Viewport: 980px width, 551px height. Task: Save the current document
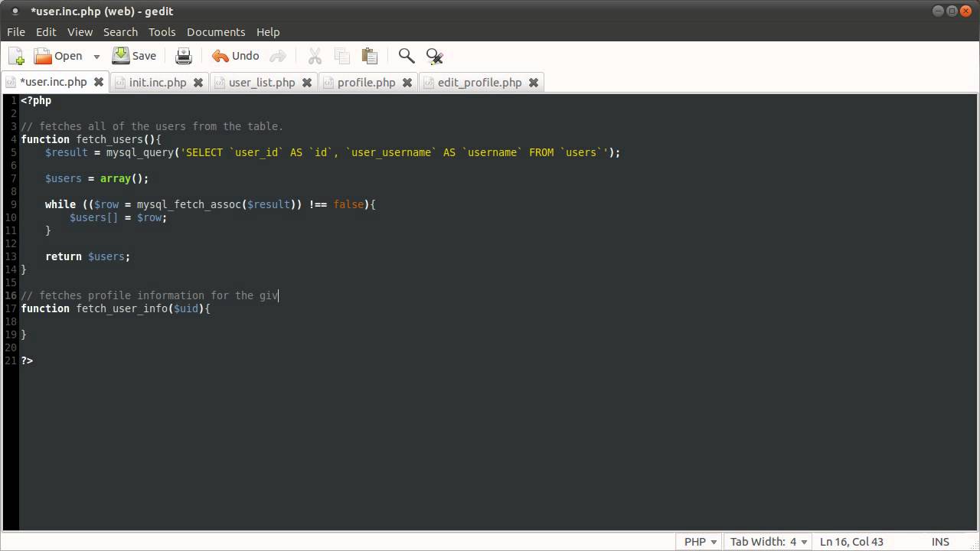[134, 56]
